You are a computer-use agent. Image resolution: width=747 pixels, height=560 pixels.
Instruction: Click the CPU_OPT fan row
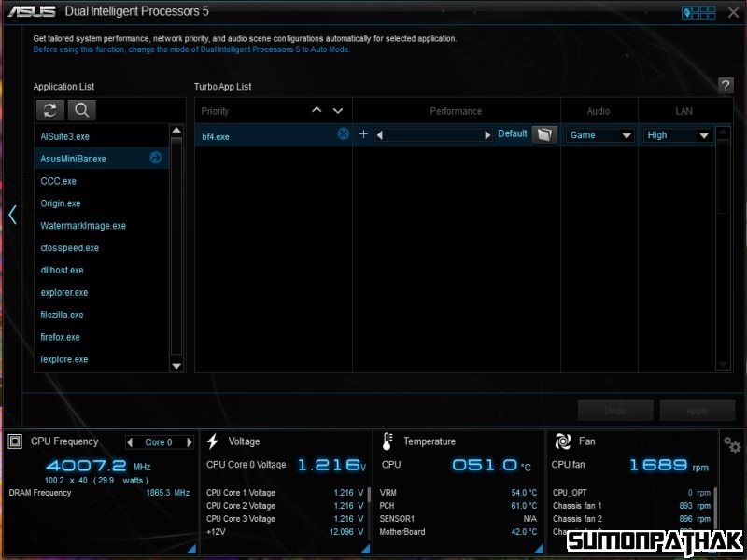632,493
